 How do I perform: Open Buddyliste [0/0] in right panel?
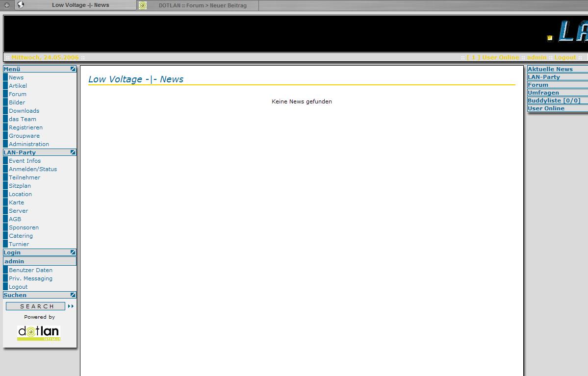554,100
